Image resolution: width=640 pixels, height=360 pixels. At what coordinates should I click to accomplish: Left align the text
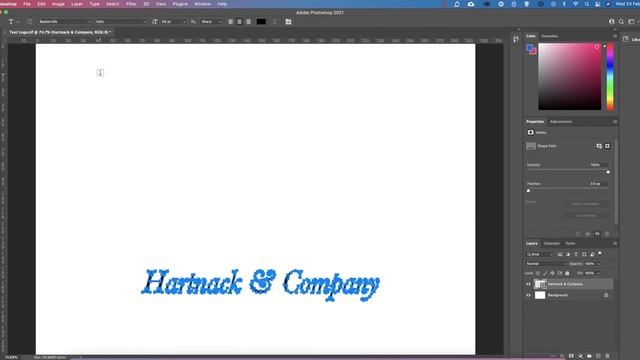click(x=231, y=22)
